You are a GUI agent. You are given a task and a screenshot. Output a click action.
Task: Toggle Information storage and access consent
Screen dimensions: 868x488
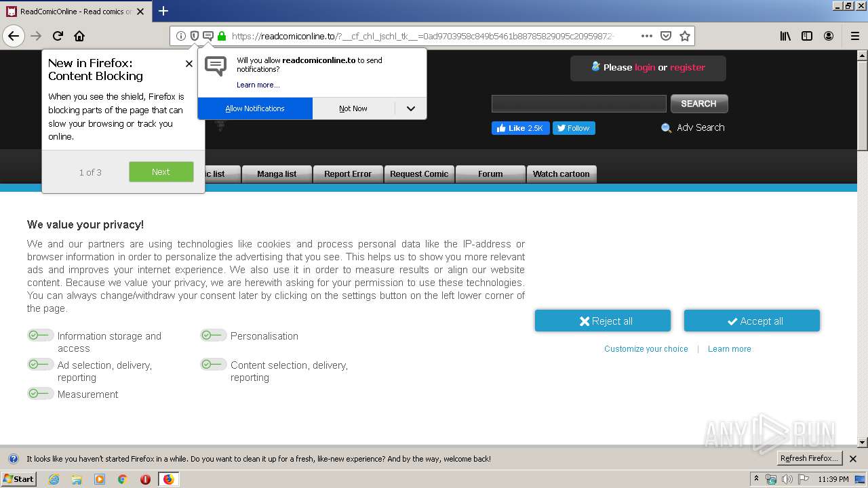point(40,335)
